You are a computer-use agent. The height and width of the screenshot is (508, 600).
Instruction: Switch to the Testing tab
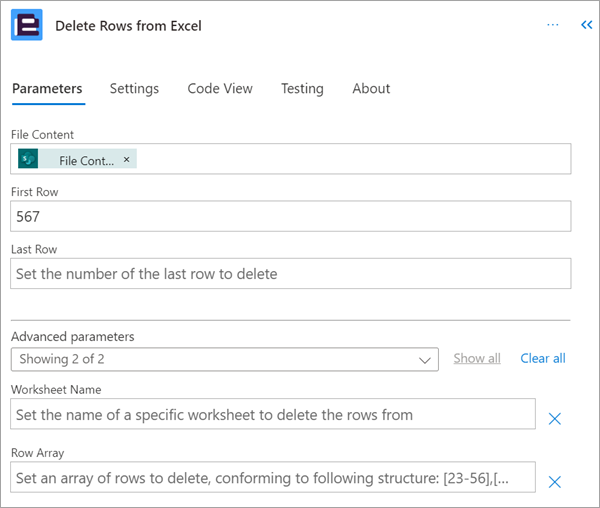coord(302,89)
